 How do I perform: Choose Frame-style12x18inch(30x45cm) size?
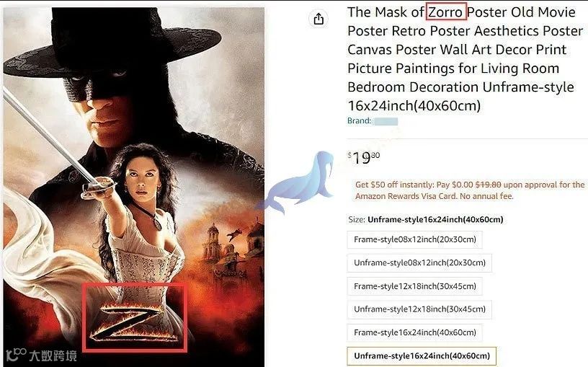click(415, 286)
